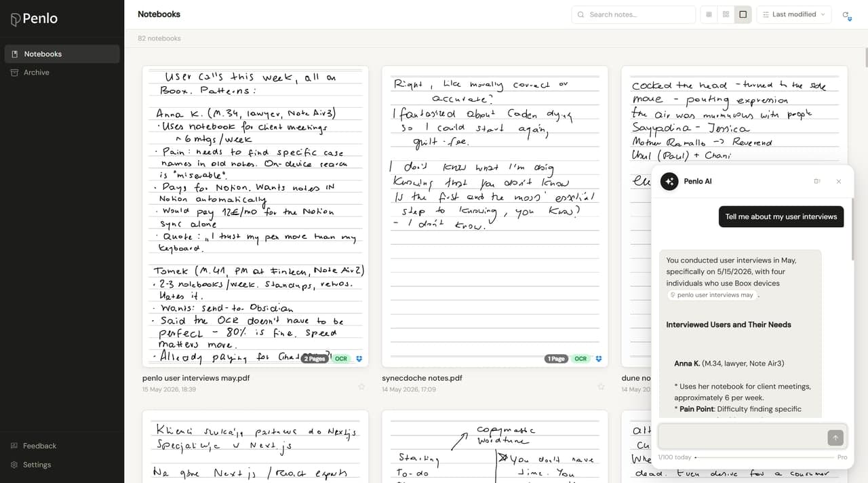
Task: Click the main notebooks page scrollbar
Action: pos(866,58)
